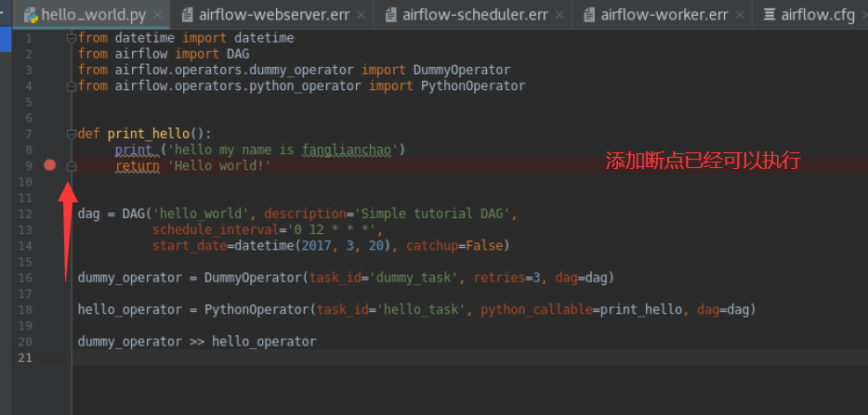Switch to the airflow-worker.err tab
Image resolution: width=868 pixels, height=415 pixels.
664,15
